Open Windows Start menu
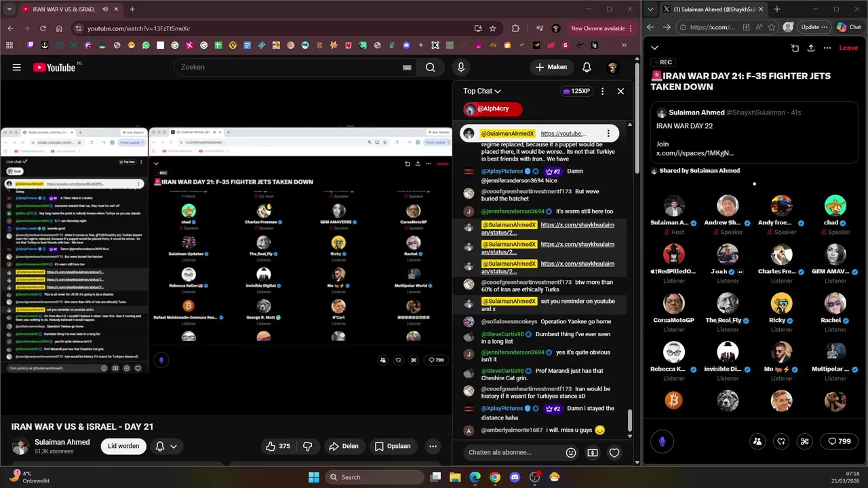 (x=314, y=477)
